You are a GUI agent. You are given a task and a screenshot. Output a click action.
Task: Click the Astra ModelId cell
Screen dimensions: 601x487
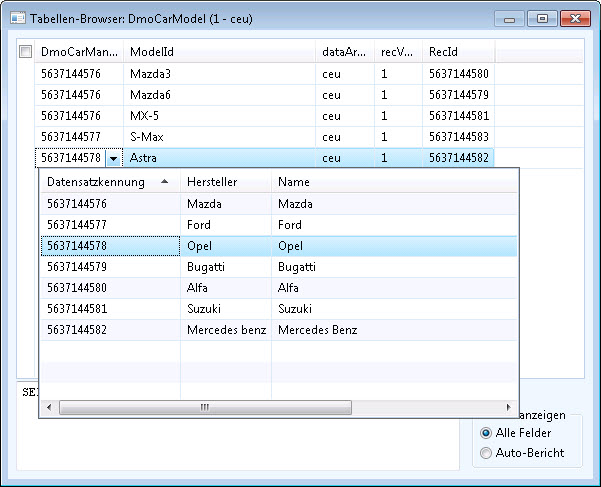tap(220, 158)
